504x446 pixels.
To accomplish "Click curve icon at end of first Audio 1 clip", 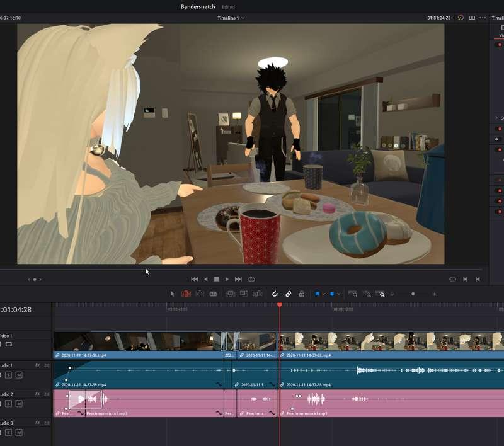I will pyautogui.click(x=219, y=384).
